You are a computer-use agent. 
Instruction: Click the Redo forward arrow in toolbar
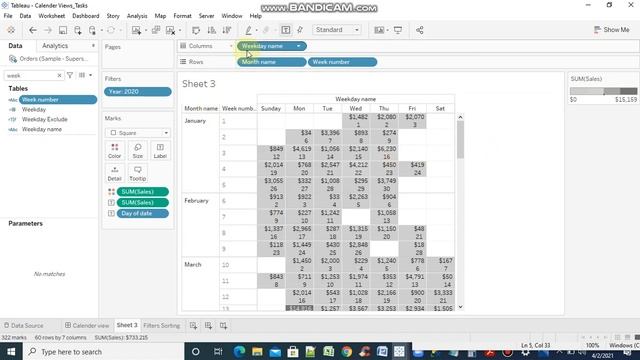[48, 30]
